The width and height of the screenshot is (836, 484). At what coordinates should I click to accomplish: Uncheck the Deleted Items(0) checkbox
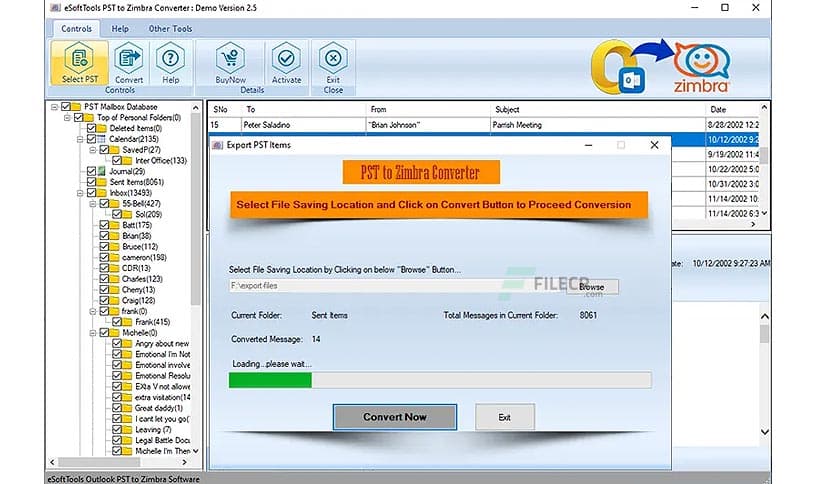91,128
